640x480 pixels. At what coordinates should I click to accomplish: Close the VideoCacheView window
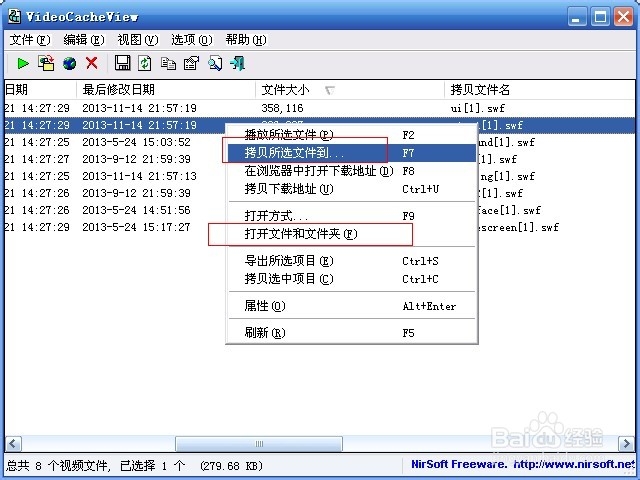click(x=623, y=17)
